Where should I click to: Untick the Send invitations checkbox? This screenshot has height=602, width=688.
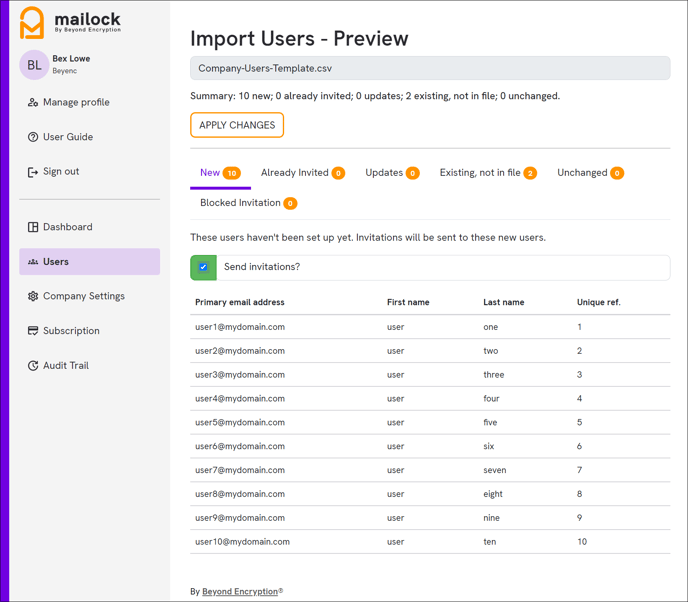coord(203,267)
